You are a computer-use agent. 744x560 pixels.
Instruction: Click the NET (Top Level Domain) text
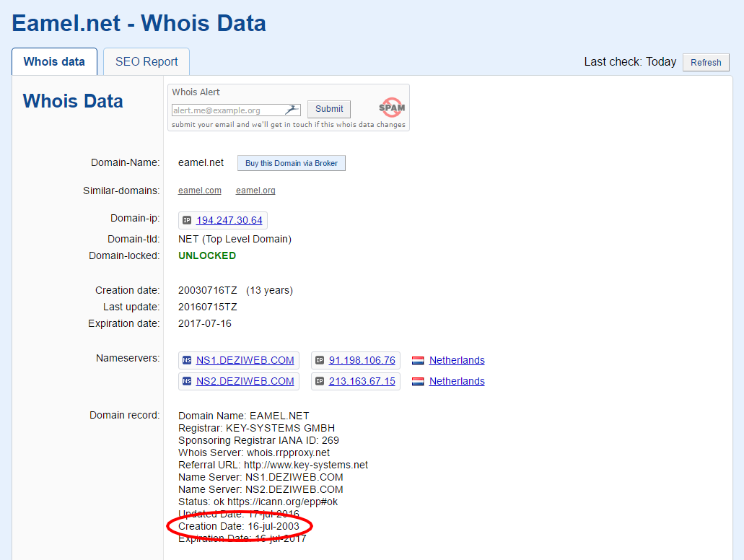[235, 239]
